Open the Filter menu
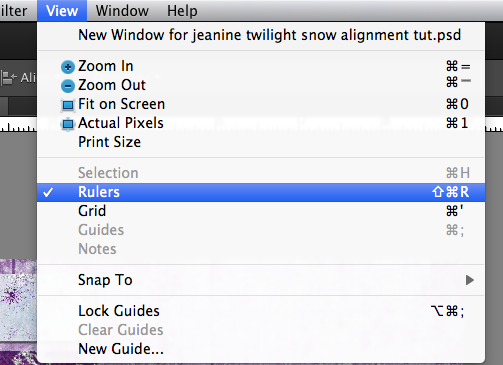 [13, 11]
